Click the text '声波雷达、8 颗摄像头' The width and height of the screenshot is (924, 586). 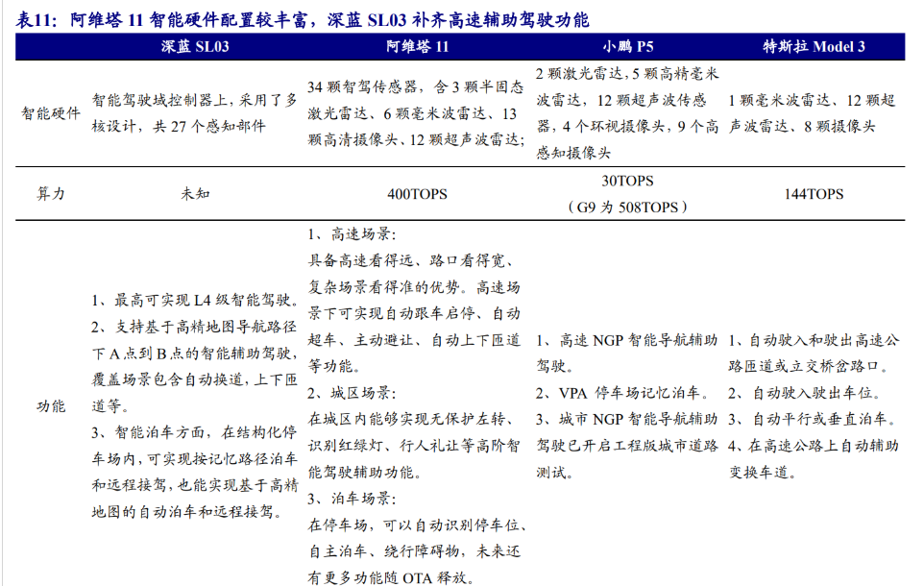pos(802,126)
